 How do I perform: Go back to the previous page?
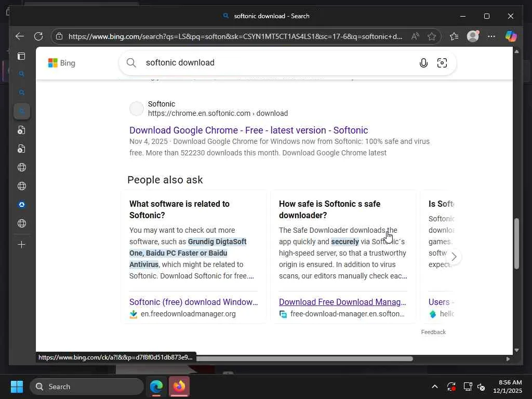pyautogui.click(x=20, y=36)
